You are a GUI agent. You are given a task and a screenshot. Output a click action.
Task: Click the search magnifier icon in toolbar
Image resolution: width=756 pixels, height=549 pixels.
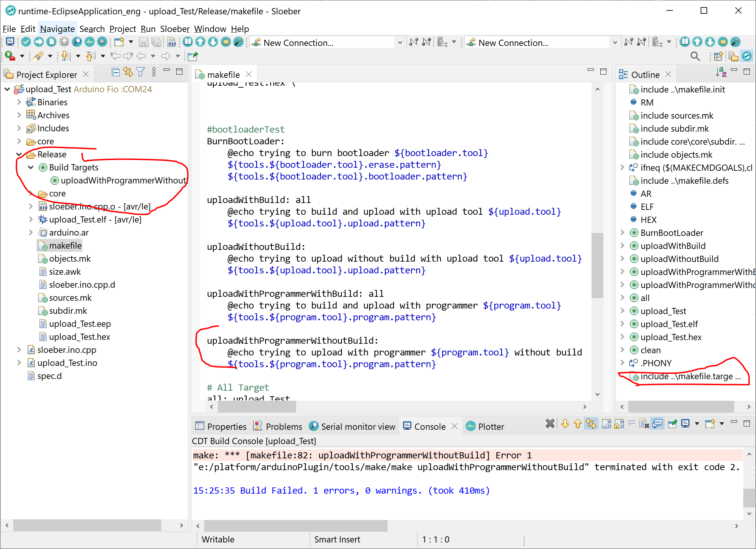tap(695, 57)
